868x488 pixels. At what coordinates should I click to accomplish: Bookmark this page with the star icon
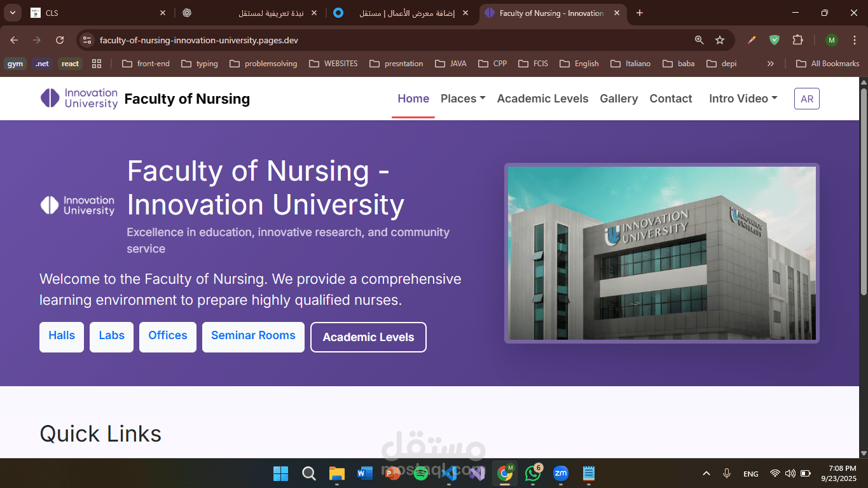tap(720, 40)
